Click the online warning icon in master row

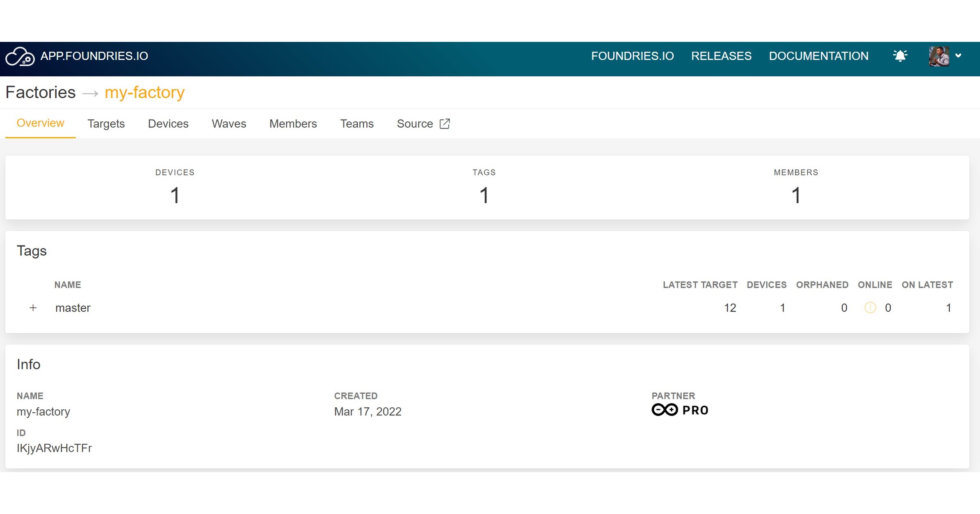pyautogui.click(x=870, y=307)
